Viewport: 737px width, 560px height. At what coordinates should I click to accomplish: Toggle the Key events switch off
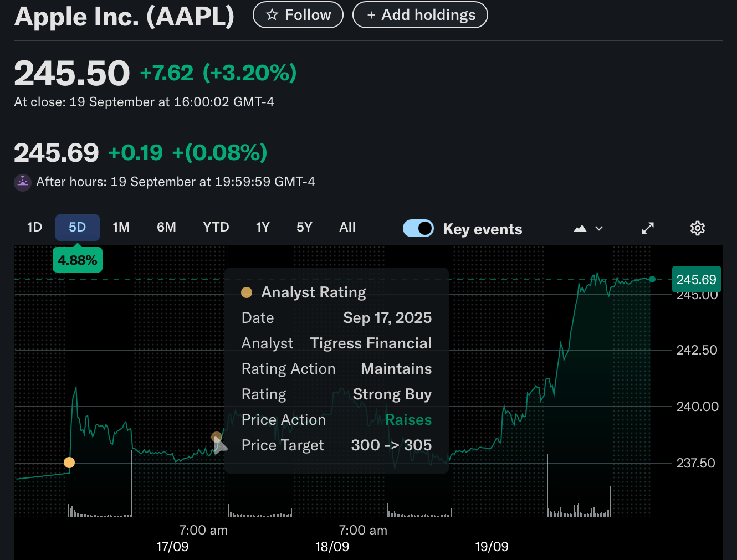[418, 228]
